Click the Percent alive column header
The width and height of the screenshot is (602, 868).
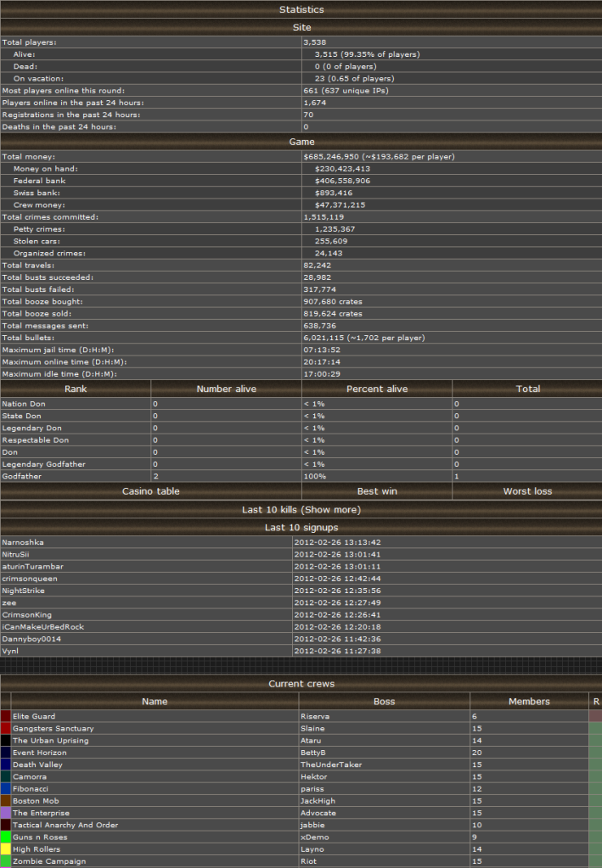click(377, 389)
